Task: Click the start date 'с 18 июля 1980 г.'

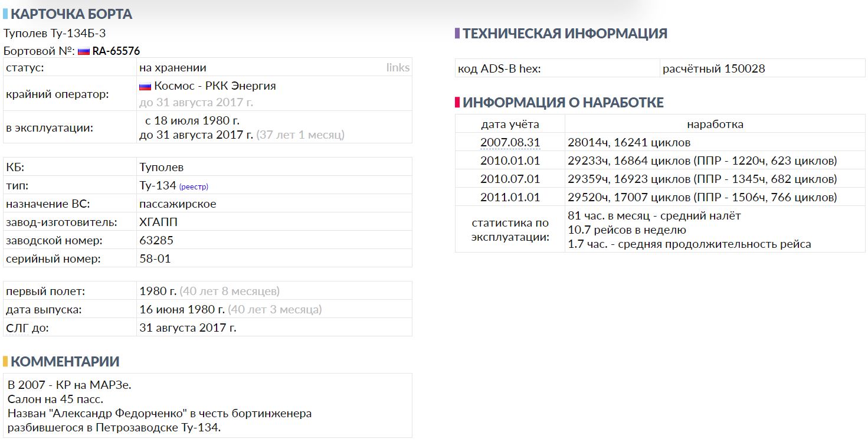Action: point(192,120)
